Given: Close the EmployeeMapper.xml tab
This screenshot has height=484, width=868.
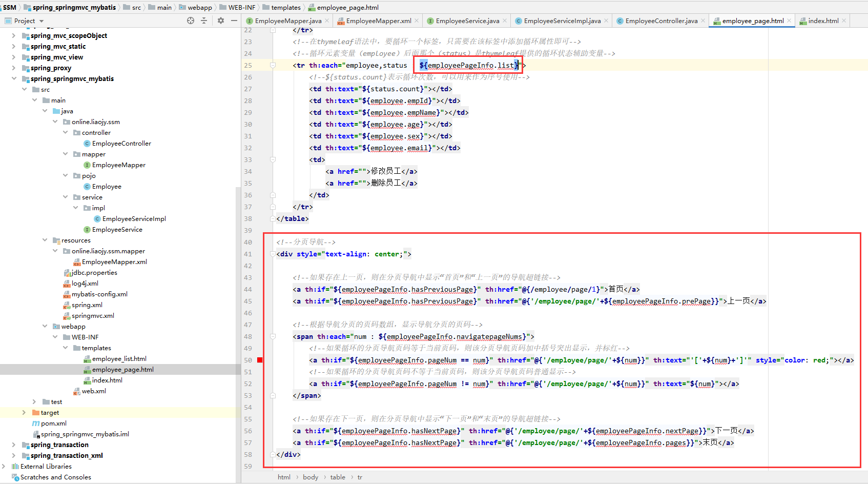Looking at the screenshot, I should click(x=417, y=21).
